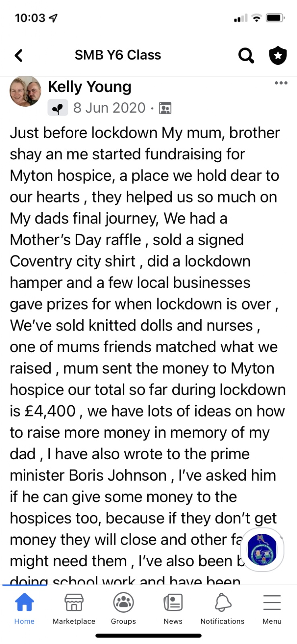Go to the Groups tab
This screenshot has height=644, width=297.
point(124,609)
